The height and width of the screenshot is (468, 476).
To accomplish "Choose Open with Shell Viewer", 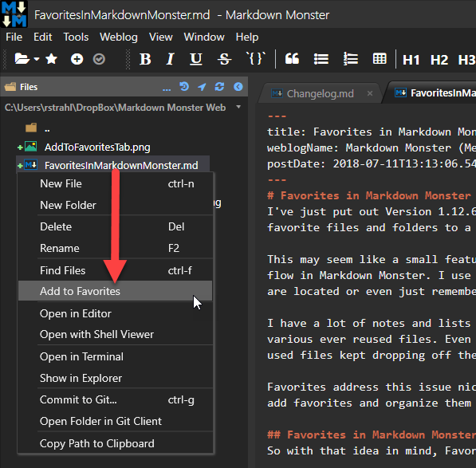I will click(x=116, y=334).
